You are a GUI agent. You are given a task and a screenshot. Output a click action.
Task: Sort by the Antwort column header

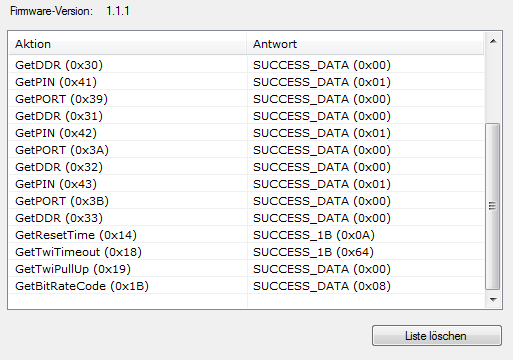[365, 44]
